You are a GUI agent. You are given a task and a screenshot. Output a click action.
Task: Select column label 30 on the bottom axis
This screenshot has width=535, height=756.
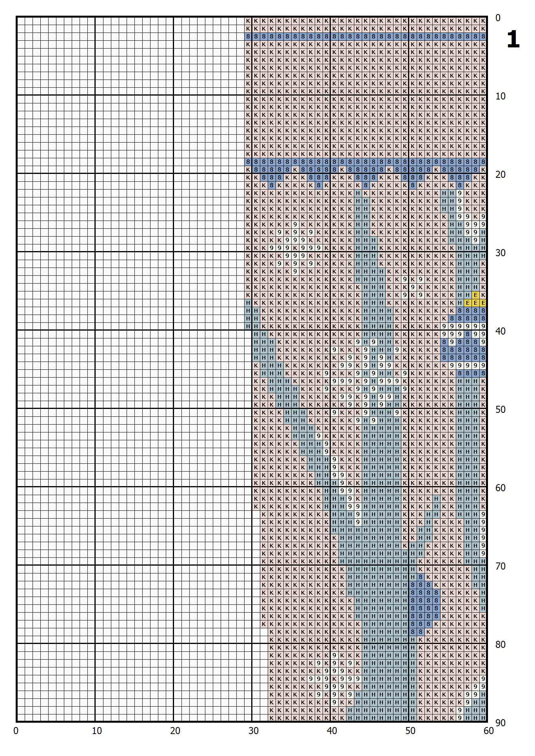(x=253, y=731)
